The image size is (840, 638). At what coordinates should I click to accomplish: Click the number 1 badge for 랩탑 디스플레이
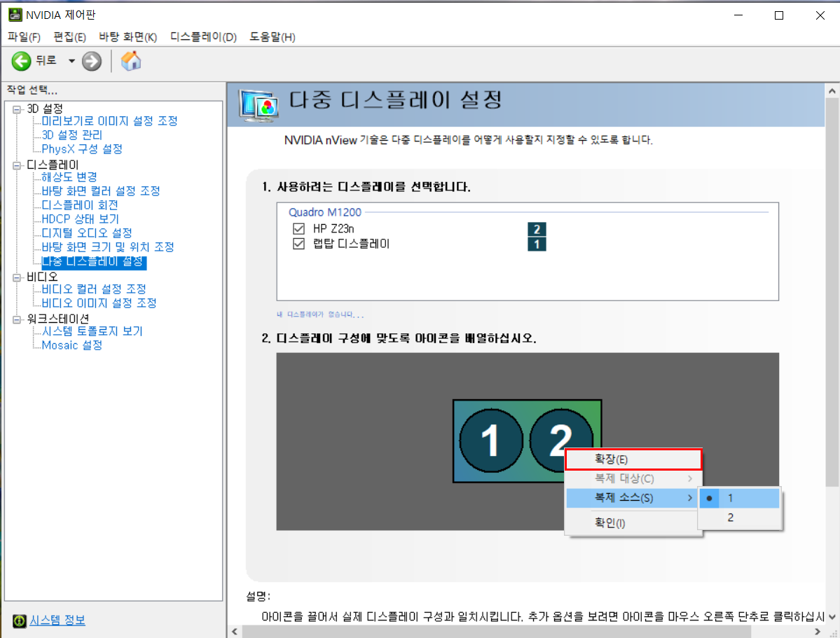[537, 244]
